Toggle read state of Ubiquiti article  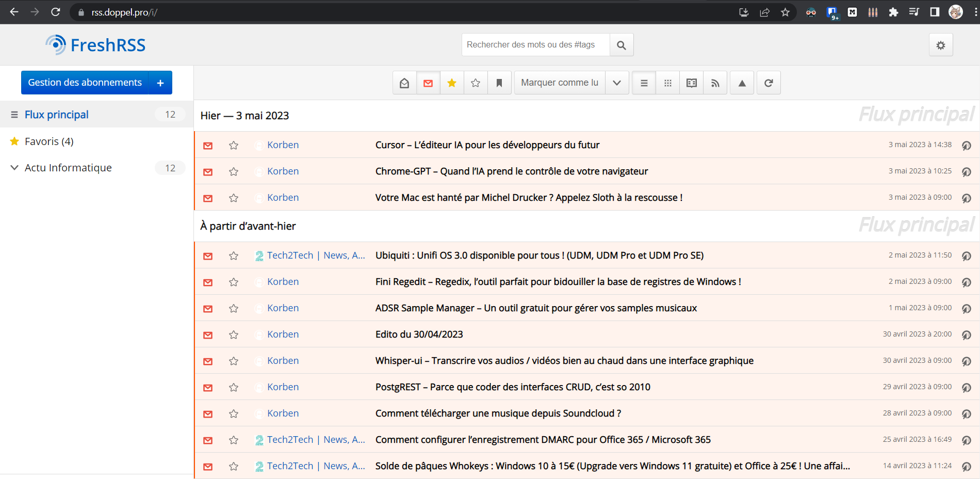click(x=208, y=256)
